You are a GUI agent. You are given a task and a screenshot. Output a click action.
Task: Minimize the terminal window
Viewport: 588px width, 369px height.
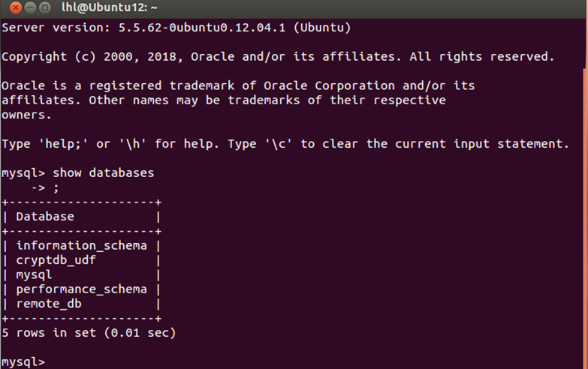tap(31, 8)
